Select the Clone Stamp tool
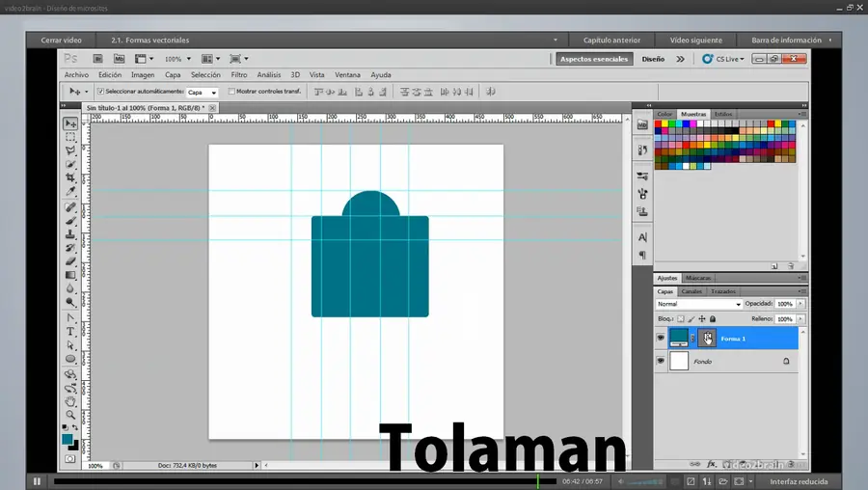Image resolution: width=868 pixels, height=490 pixels. coord(70,234)
